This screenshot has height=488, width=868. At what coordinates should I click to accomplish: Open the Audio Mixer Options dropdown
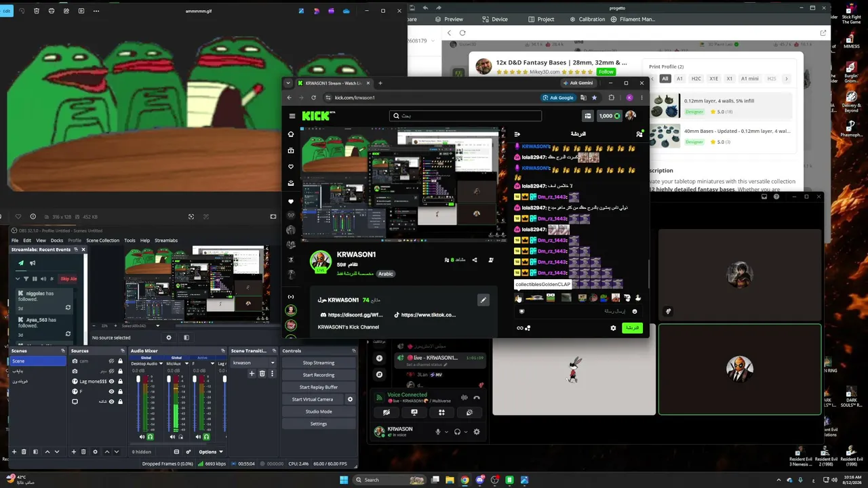tap(210, 451)
